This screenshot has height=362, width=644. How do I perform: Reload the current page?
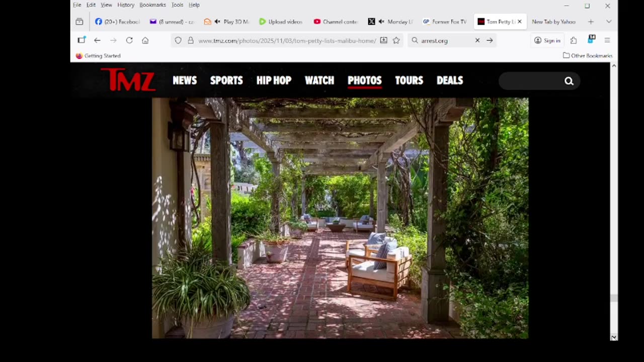pos(129,40)
